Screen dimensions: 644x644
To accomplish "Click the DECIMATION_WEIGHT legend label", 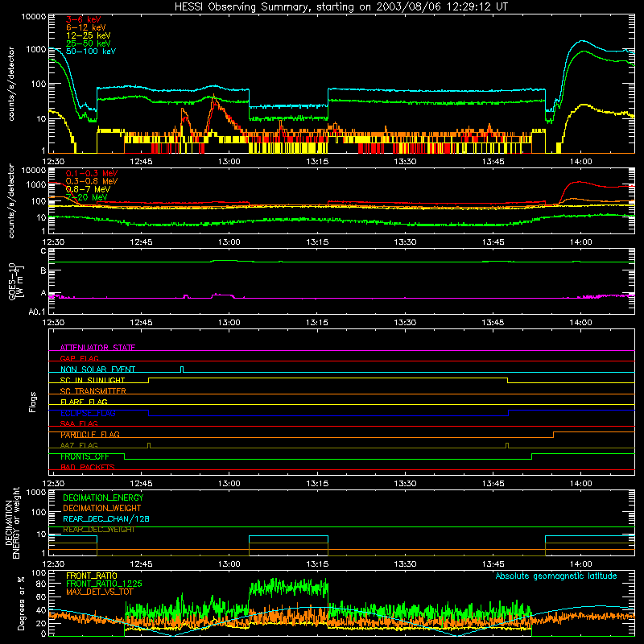I will coord(102,508).
